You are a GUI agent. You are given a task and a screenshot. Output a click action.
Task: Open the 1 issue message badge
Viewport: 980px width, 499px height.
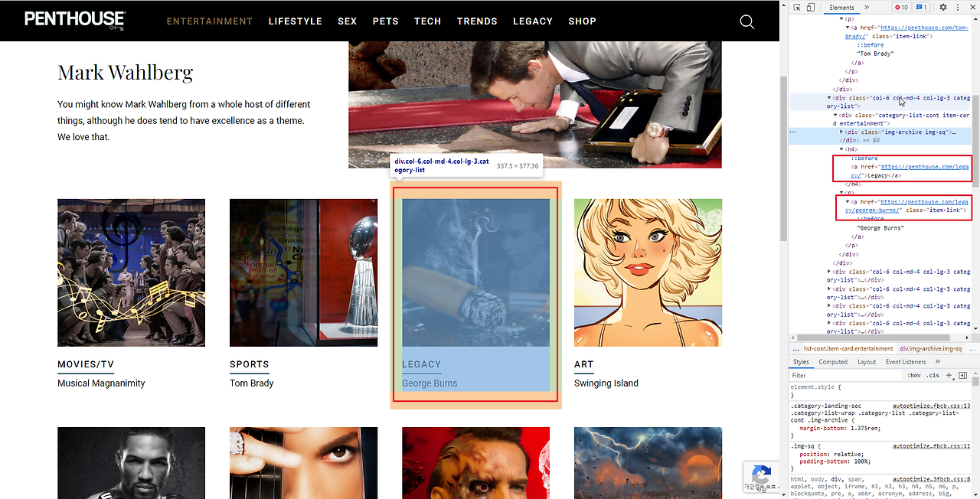click(x=922, y=8)
